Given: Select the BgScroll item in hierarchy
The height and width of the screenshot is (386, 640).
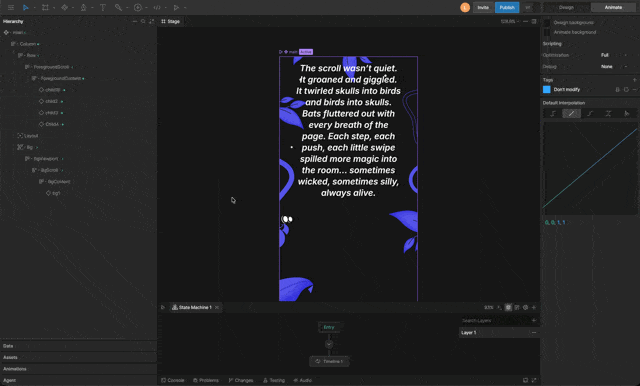Looking at the screenshot, I should (49, 170).
